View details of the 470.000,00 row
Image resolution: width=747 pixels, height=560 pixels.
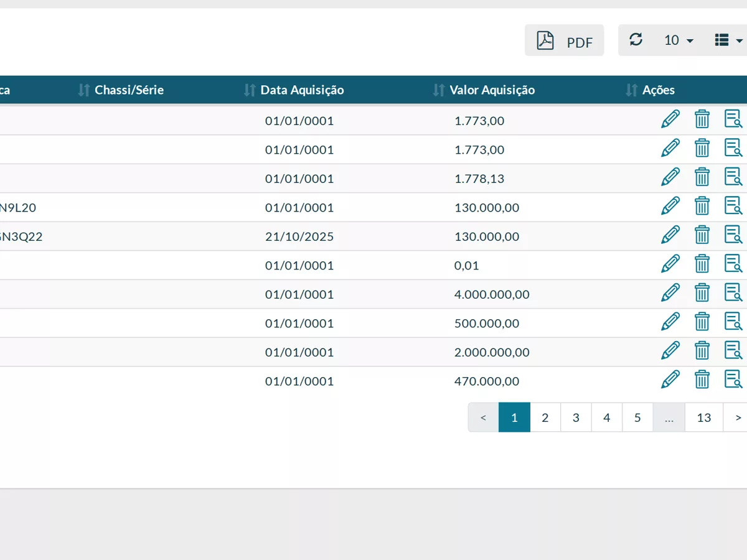[733, 380]
